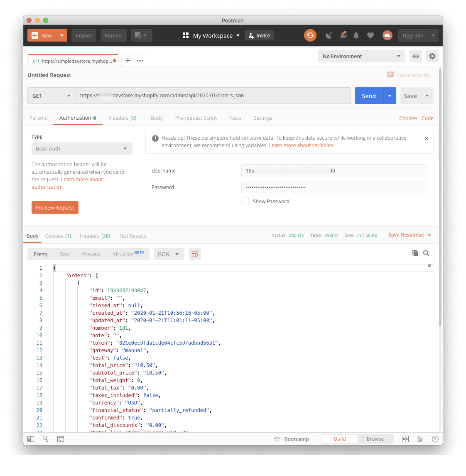Open the JSON format dropdown

(x=169, y=254)
